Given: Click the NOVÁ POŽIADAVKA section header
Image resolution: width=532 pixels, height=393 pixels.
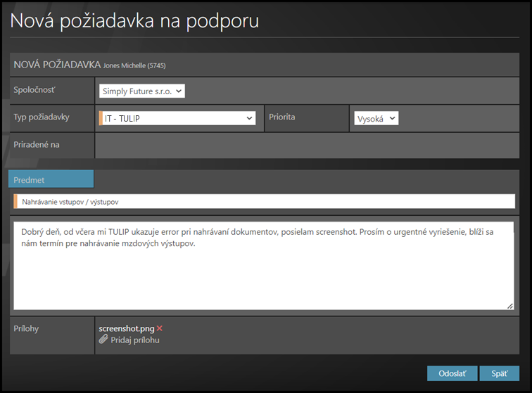Looking at the screenshot, I should coord(57,65).
